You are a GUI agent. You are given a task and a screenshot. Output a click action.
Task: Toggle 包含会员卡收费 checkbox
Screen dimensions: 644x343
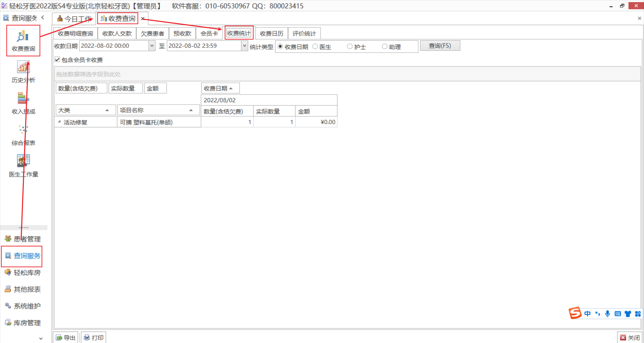click(57, 60)
